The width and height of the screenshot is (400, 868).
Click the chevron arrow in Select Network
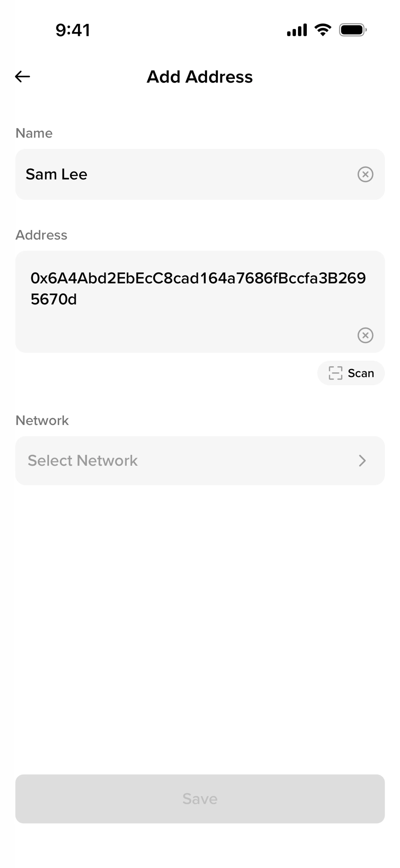click(x=362, y=461)
